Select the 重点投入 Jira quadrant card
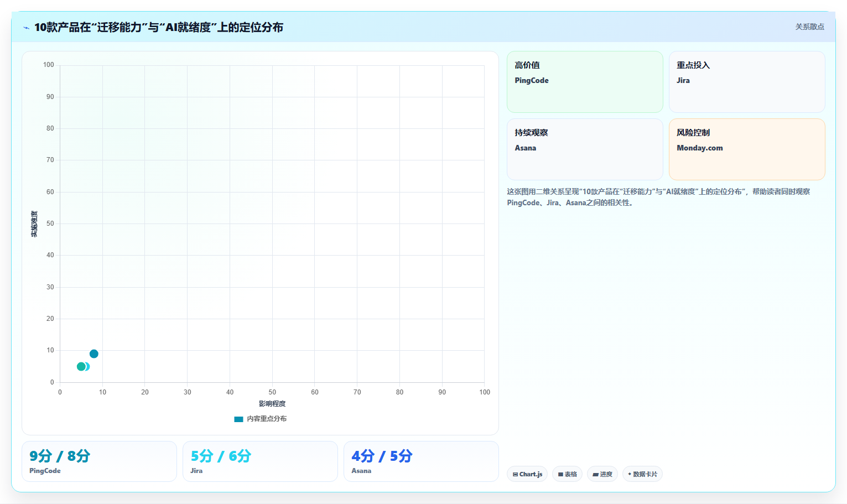Viewport: 847px width, 504px height. tap(747, 82)
